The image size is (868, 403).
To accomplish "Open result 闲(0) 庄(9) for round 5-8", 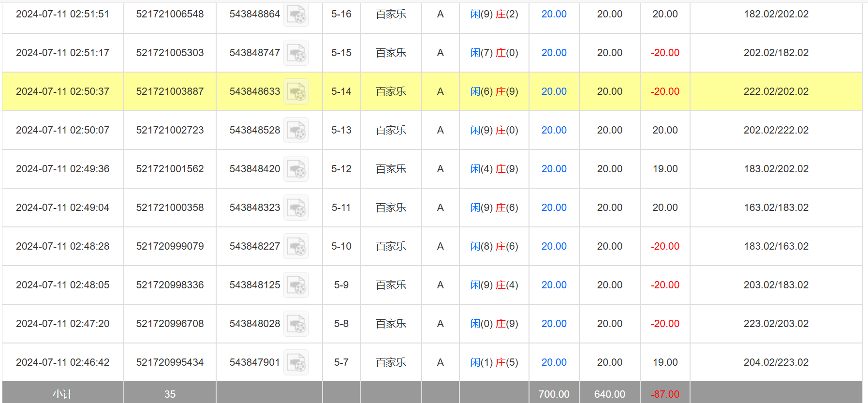I will pyautogui.click(x=494, y=324).
